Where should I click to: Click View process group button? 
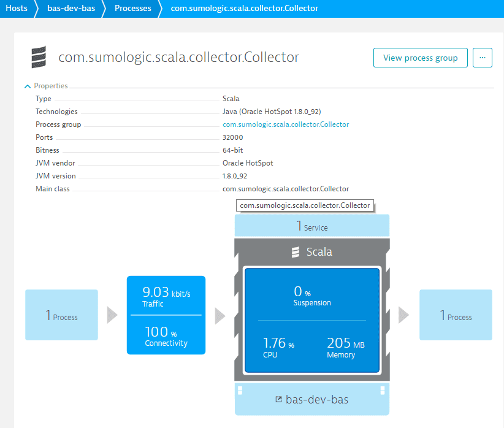coord(420,58)
